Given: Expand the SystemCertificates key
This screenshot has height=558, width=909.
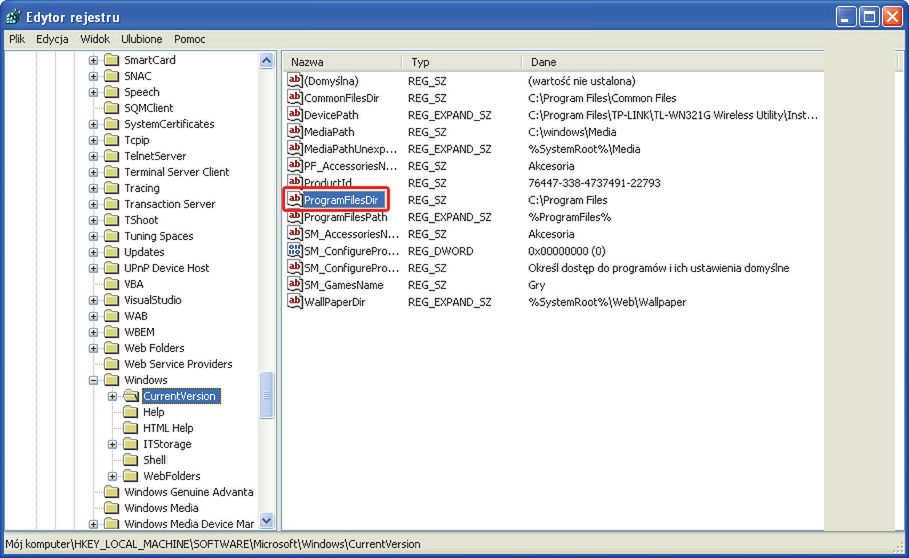Looking at the screenshot, I should [93, 124].
